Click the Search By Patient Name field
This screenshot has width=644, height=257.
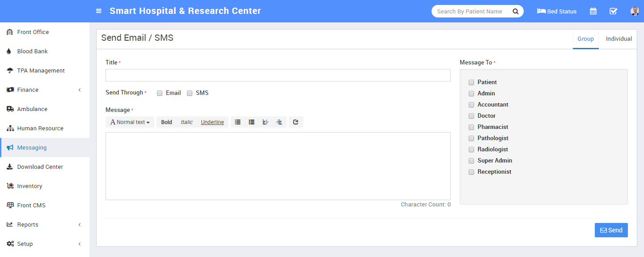click(x=470, y=11)
